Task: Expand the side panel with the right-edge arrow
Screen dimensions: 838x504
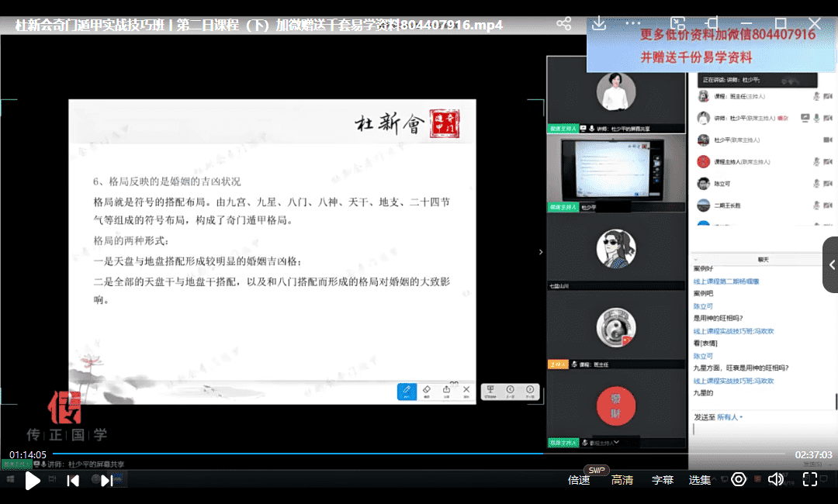Action: point(831,264)
